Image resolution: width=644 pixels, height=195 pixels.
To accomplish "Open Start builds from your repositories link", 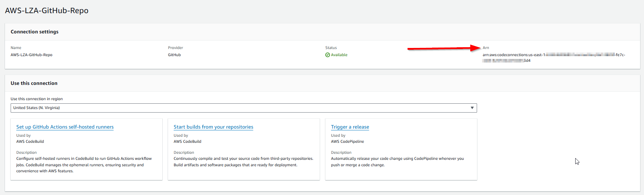I will 213,127.
